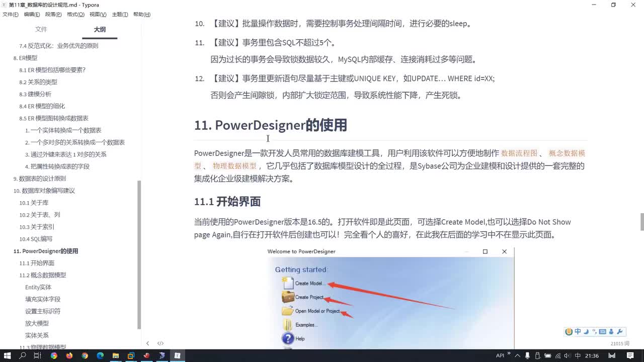Toggle the Chinese/English 中 button on the IME toolbar

[578, 332]
